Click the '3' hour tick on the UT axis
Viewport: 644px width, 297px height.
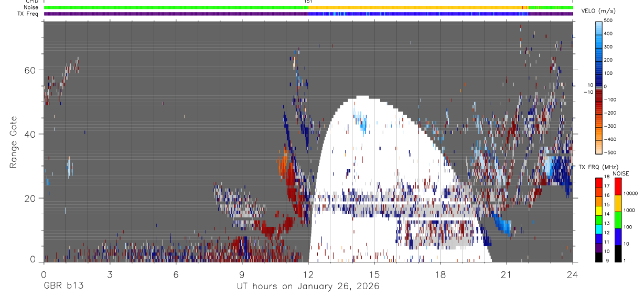[x=110, y=274]
